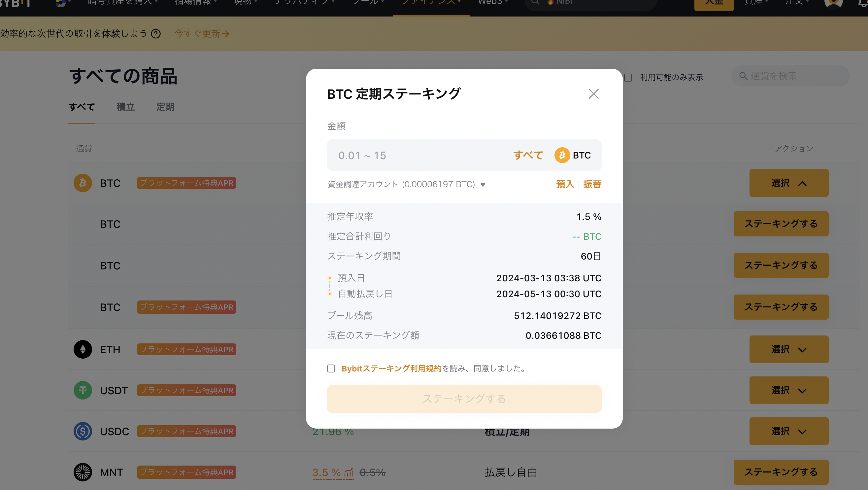This screenshot has height=490, width=868.
Task: Collapse the BTC 選択 expander
Action: click(x=788, y=183)
